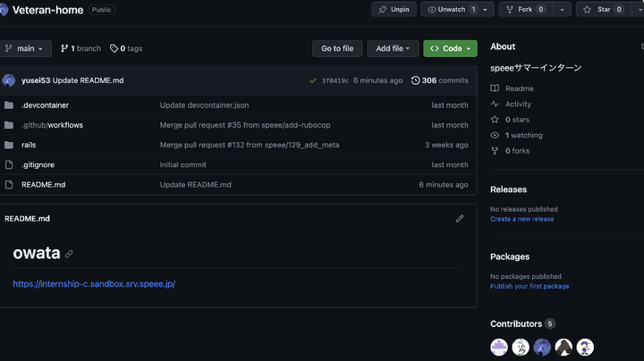Expand the green Code dropdown
644x361 pixels.
[450, 48]
